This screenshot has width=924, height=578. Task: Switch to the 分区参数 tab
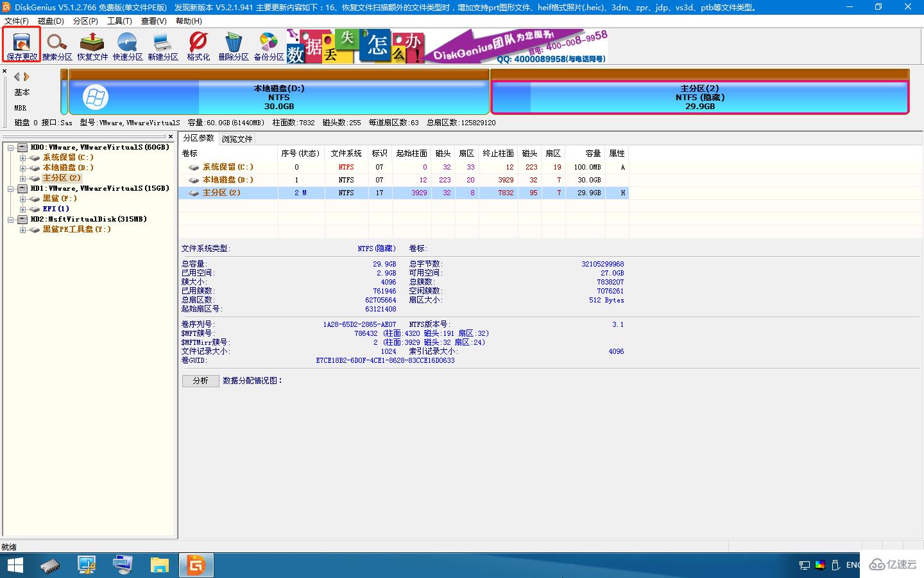click(x=198, y=138)
